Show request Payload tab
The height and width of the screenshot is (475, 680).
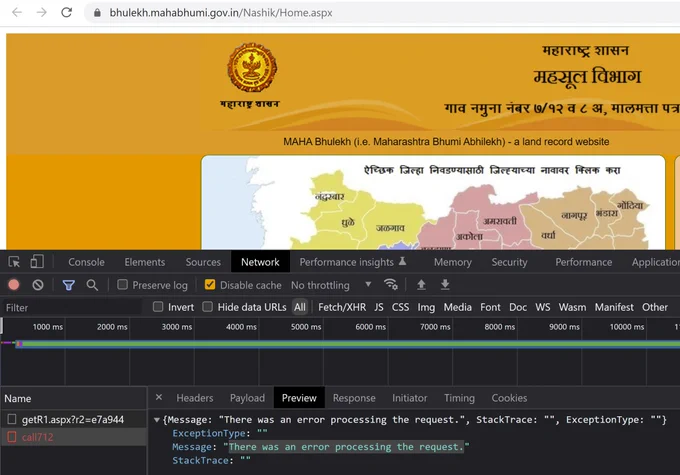tap(247, 398)
